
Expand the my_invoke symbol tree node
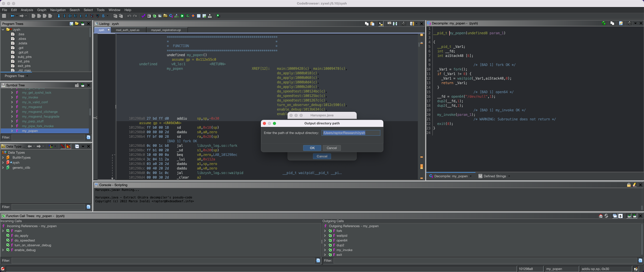[x=12, y=97]
